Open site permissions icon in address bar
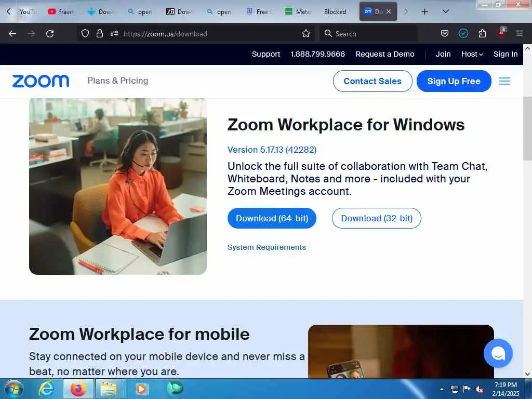The image size is (532, 399). click(114, 34)
